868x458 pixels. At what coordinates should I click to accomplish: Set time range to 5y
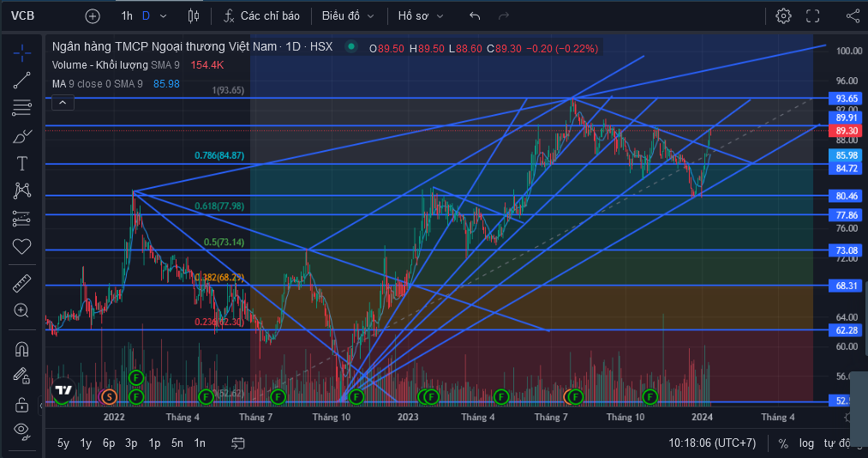tap(63, 443)
